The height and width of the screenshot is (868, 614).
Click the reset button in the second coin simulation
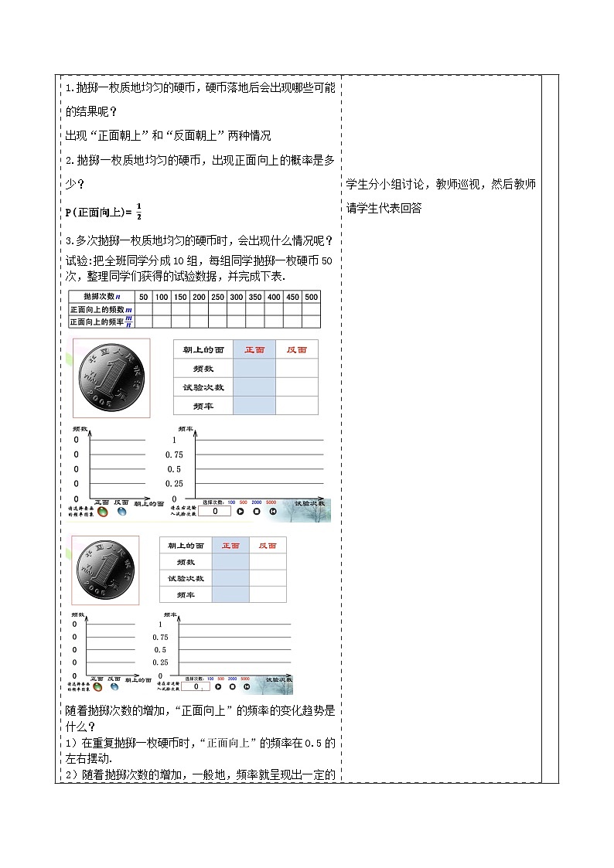[247, 686]
